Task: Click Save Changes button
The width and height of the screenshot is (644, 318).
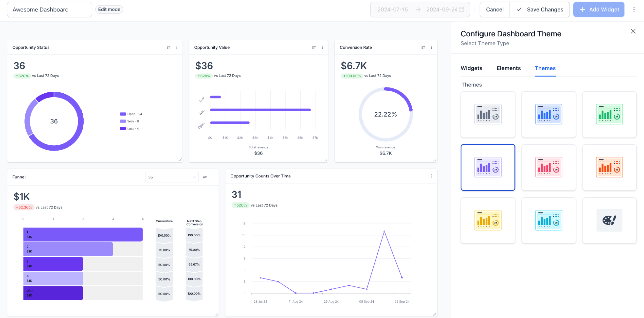Action: click(x=540, y=10)
